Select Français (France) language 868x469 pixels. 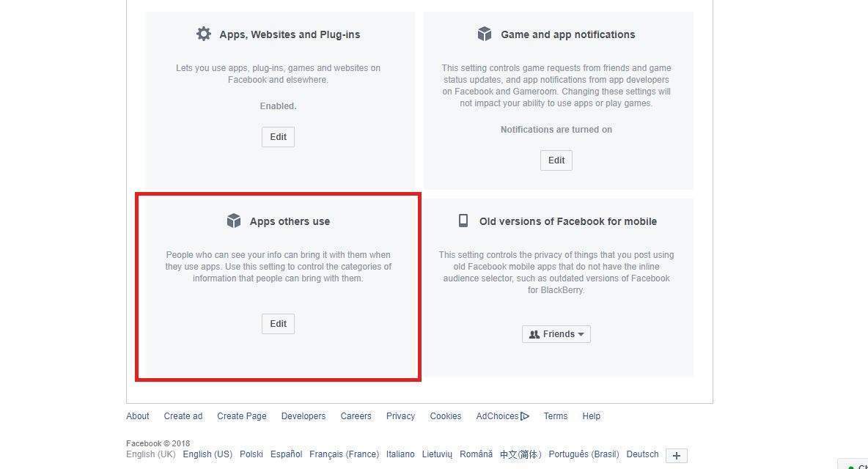coord(345,454)
